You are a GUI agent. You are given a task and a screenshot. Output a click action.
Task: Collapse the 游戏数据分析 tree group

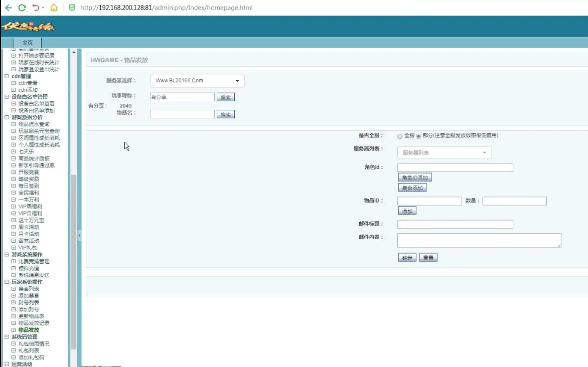point(7,117)
